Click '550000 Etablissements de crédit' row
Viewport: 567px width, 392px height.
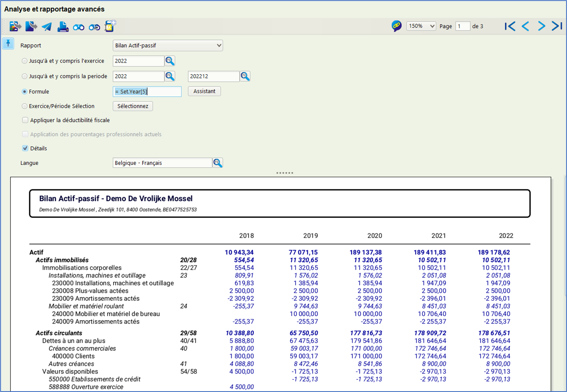(95, 379)
